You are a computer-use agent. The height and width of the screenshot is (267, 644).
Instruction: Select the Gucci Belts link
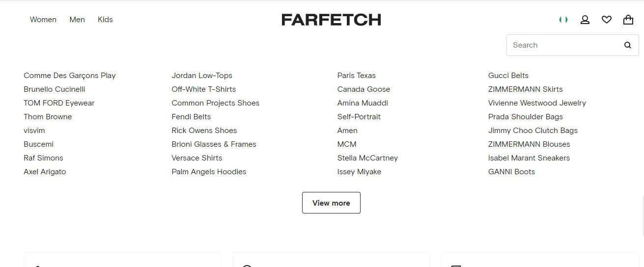(508, 76)
